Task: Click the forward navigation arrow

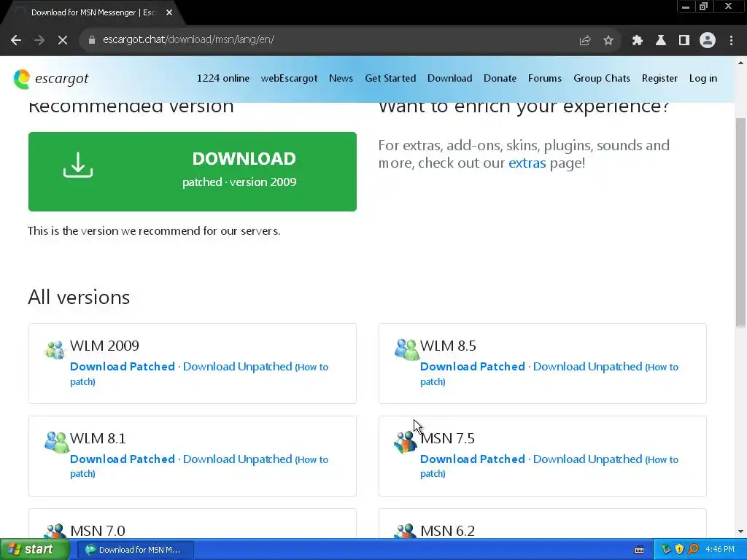Action: (39, 40)
